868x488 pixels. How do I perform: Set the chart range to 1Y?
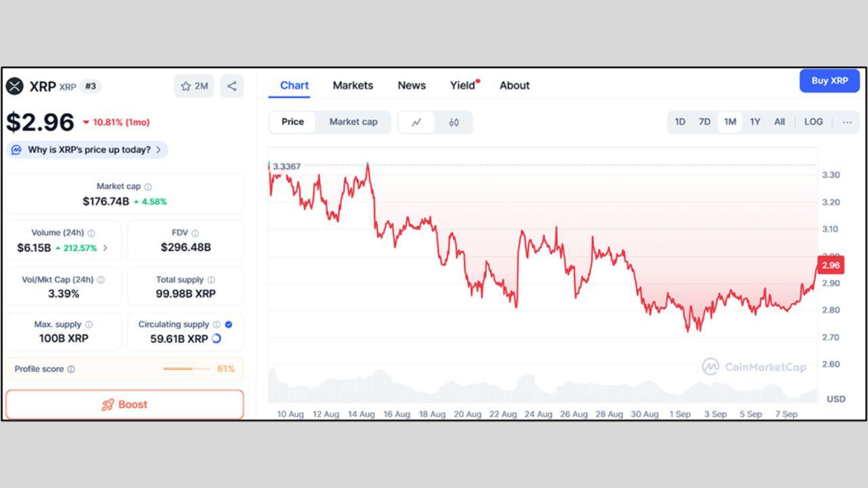click(755, 122)
